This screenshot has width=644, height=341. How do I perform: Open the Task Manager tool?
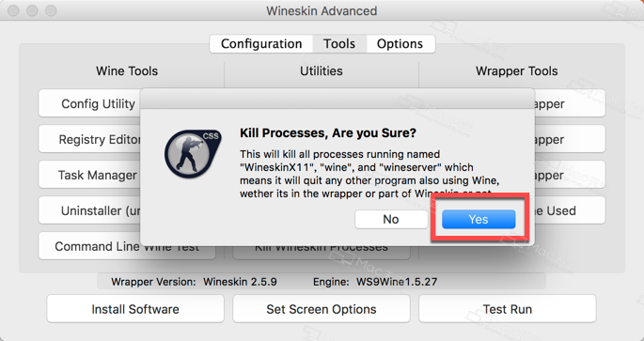tap(89, 176)
